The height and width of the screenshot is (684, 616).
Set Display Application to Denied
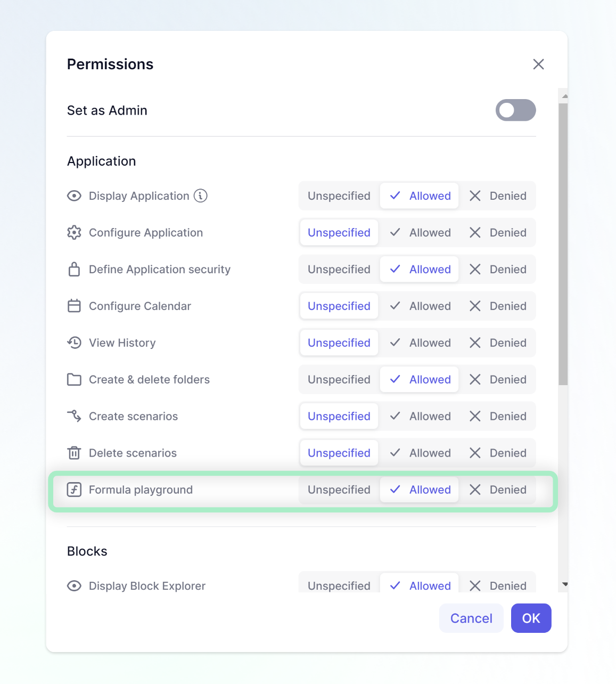click(498, 196)
